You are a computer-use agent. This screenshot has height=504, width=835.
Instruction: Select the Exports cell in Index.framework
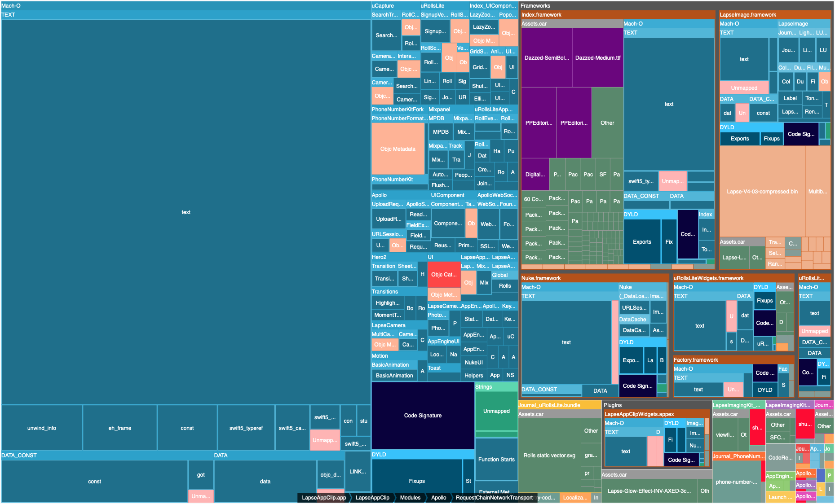642,241
